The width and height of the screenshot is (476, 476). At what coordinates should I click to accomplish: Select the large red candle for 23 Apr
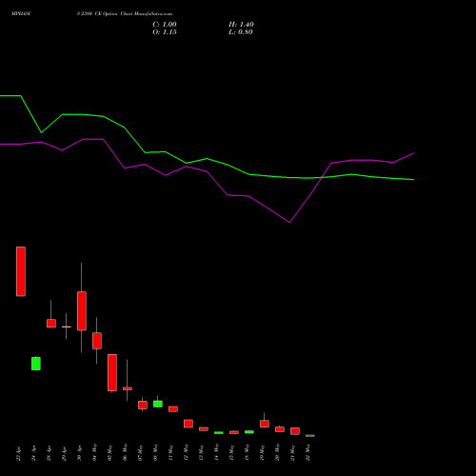(x=21, y=271)
